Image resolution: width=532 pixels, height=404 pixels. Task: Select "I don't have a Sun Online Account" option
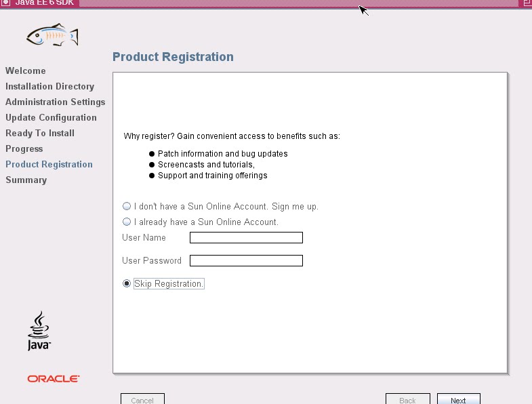[x=127, y=206]
